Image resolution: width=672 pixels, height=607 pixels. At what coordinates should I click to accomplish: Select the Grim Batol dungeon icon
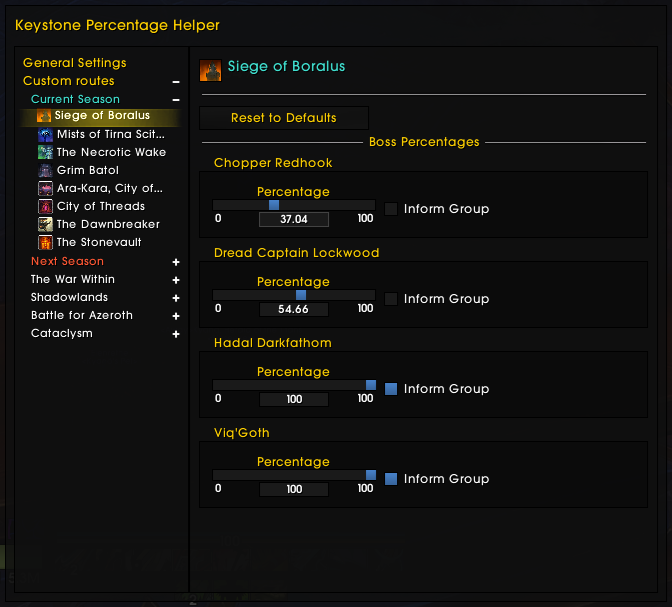(45, 170)
